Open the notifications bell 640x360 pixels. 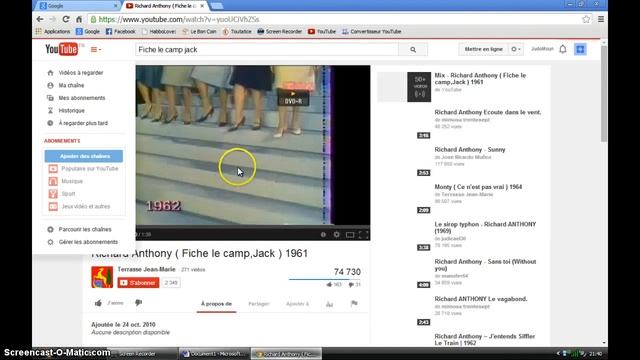click(563, 49)
